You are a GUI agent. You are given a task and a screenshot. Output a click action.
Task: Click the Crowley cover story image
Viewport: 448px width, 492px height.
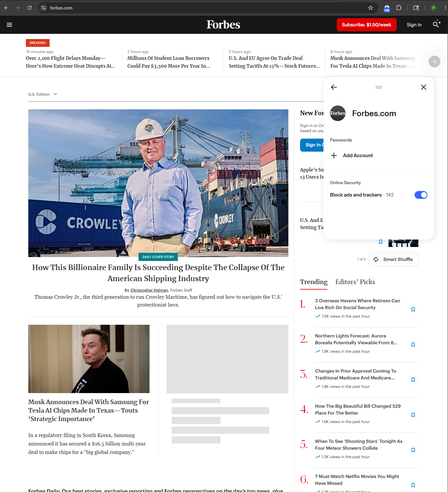point(158,183)
